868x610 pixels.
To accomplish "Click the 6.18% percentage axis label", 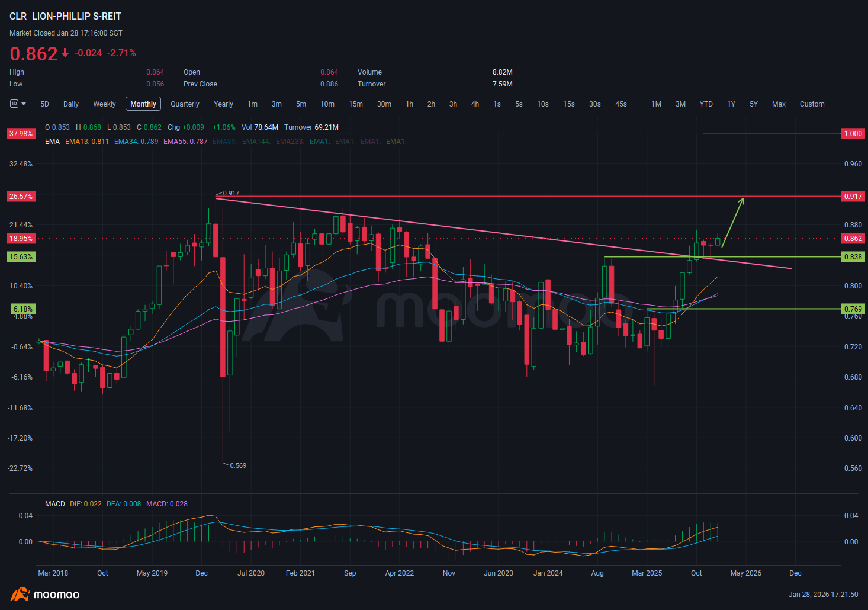I will 24,309.
